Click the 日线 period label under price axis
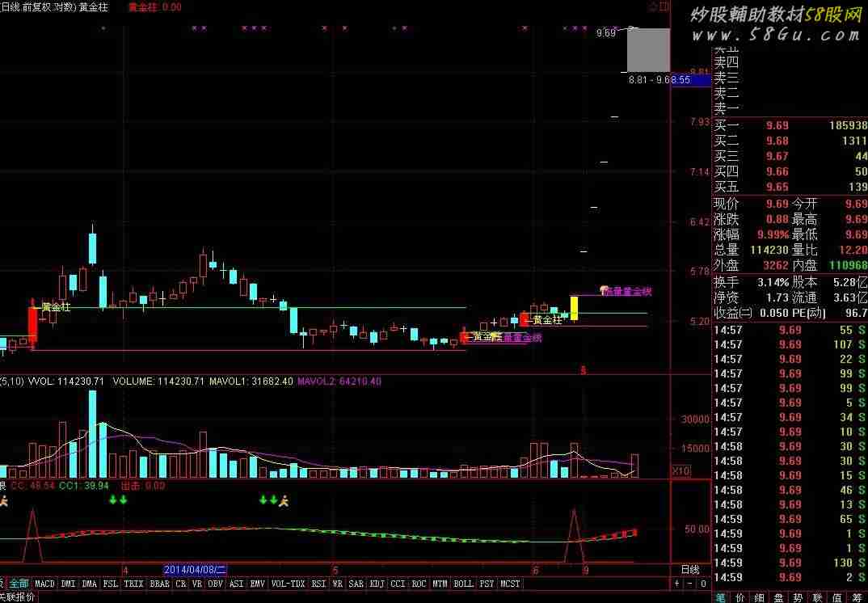 click(689, 570)
